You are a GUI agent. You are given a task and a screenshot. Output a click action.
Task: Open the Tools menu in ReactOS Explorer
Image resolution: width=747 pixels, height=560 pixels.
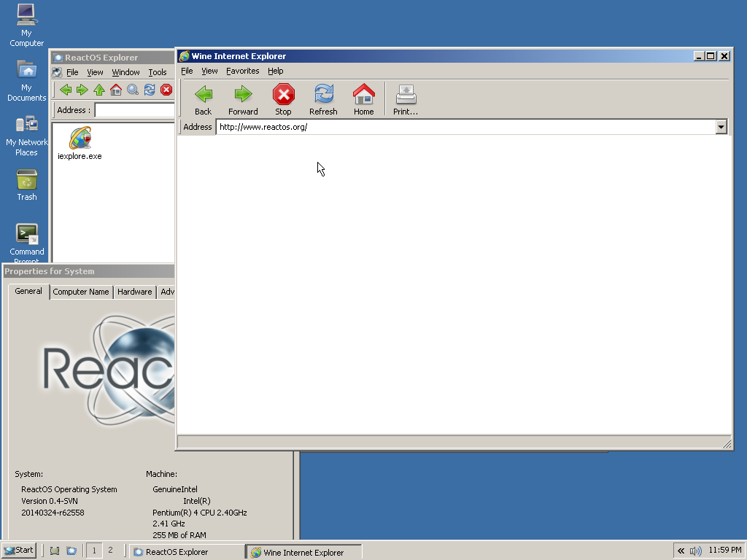158,72
